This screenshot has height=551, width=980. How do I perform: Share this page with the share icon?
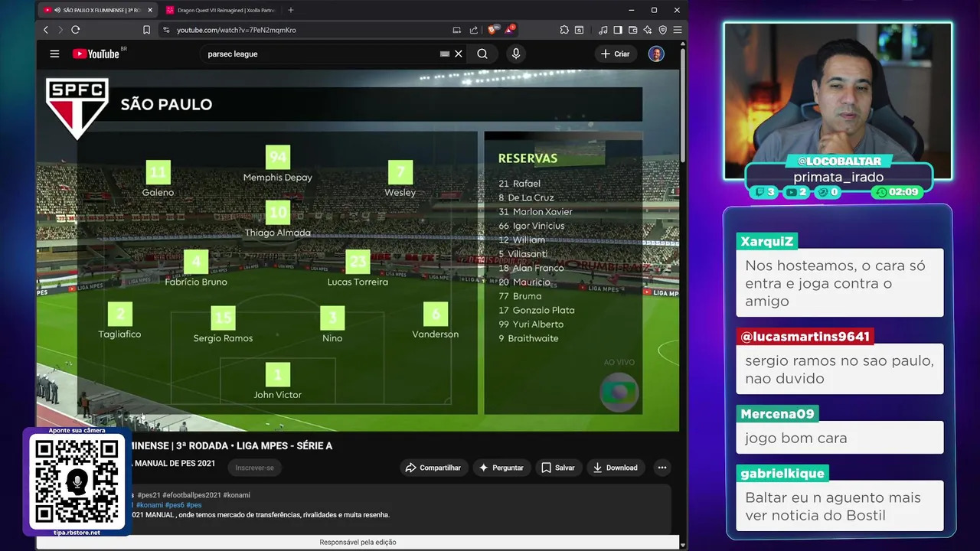(x=474, y=30)
